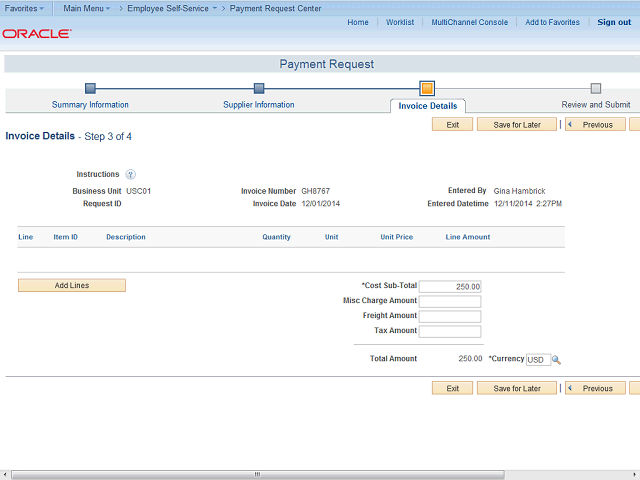Click the horizontal scrollbar thumb
640x480 pixels.
[x=258, y=474]
